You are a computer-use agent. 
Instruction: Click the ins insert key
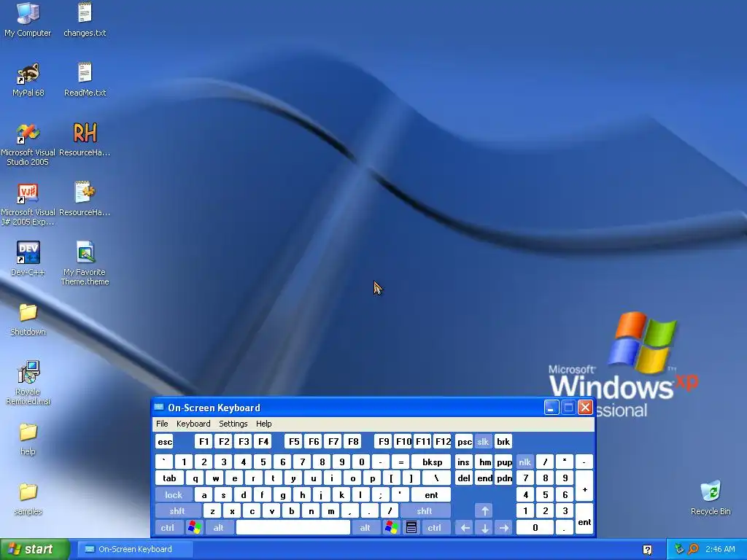[464, 462]
